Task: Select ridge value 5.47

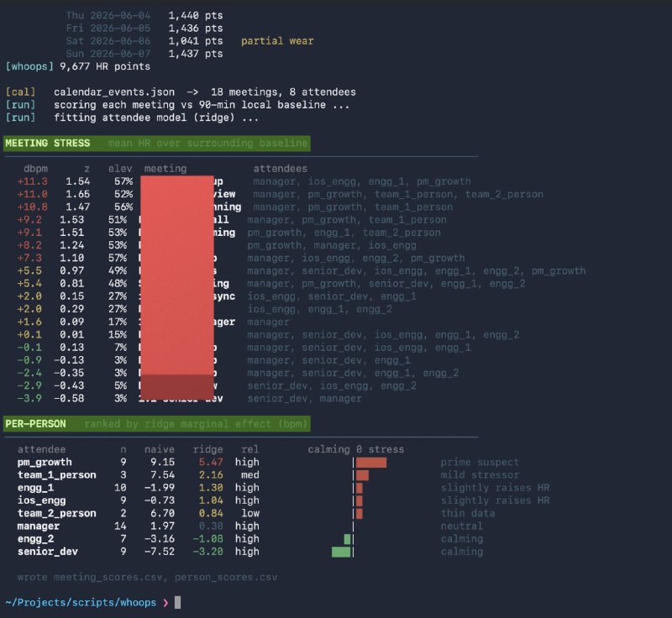Action: point(211,462)
